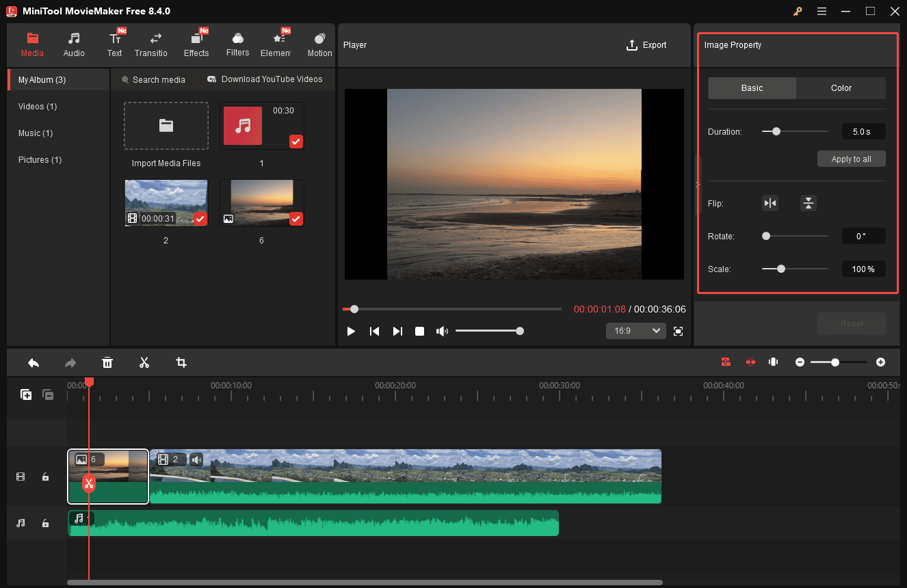
Task: Lock the music track
Action: 45,522
